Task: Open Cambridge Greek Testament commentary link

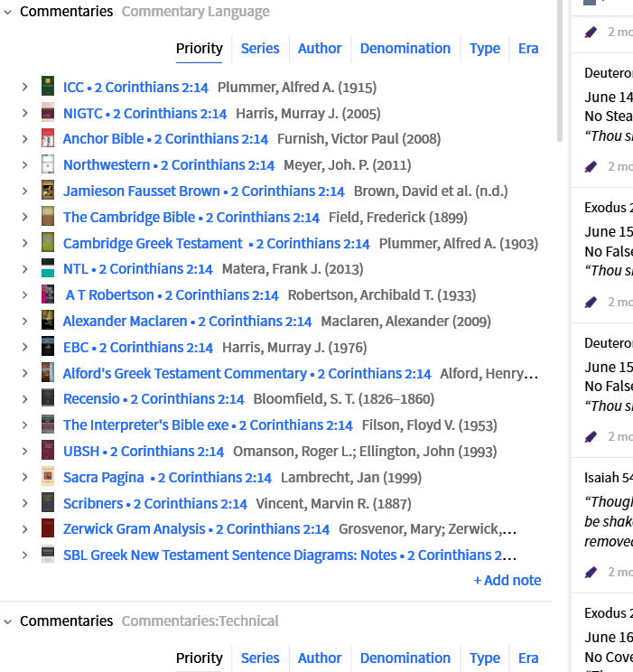Action: pos(217,244)
